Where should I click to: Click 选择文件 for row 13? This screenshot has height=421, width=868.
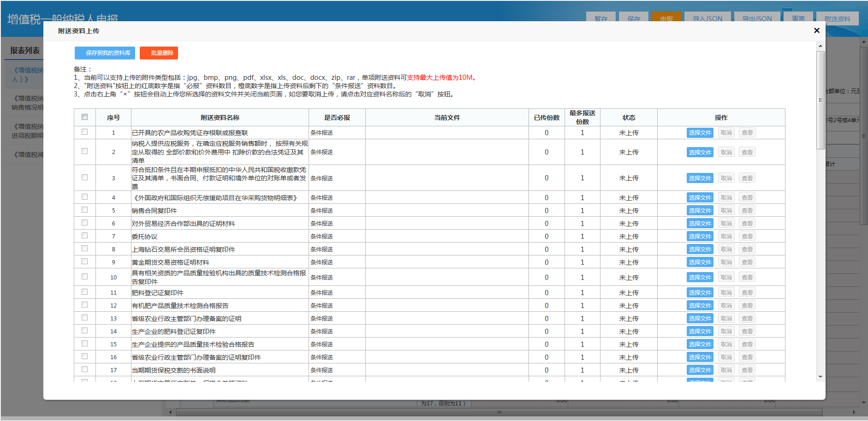click(x=700, y=318)
